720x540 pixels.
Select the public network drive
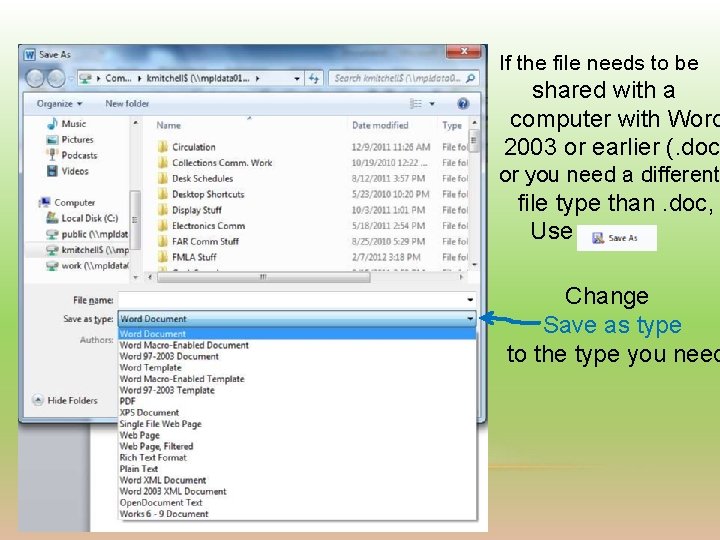pyautogui.click(x=86, y=234)
